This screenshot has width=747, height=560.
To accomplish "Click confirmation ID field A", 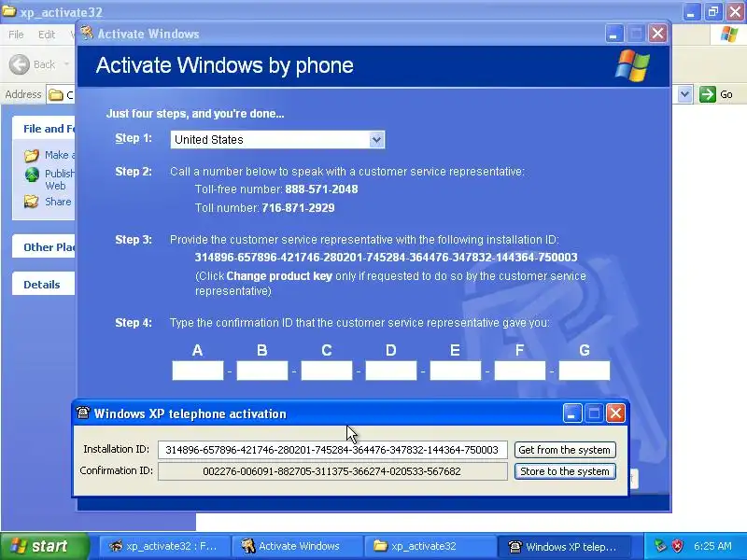I will coord(198,371).
